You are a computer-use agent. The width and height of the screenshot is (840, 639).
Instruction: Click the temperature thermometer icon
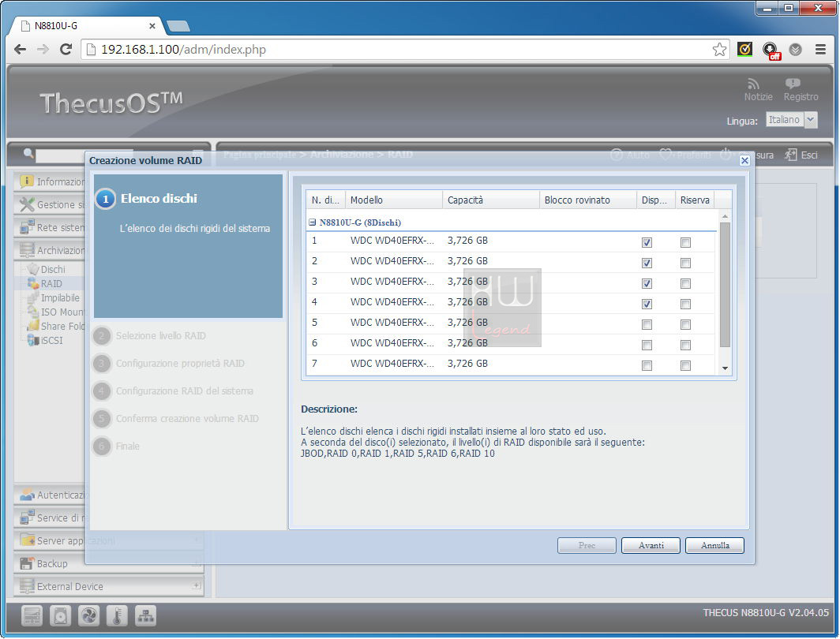[117, 616]
